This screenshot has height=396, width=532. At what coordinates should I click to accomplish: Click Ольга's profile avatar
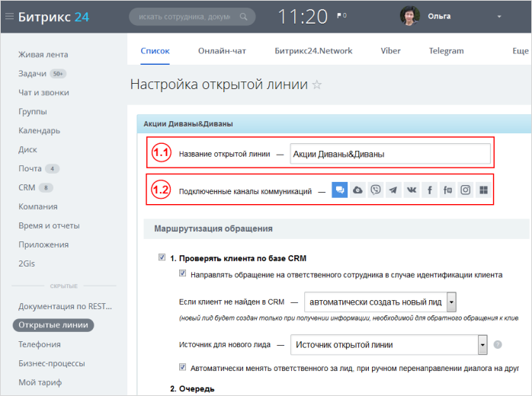click(410, 16)
